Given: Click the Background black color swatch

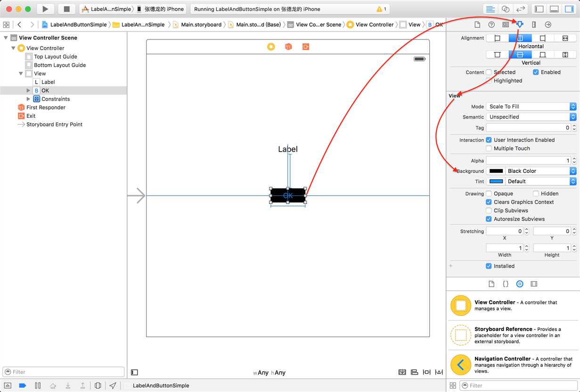Looking at the screenshot, I should (x=496, y=171).
